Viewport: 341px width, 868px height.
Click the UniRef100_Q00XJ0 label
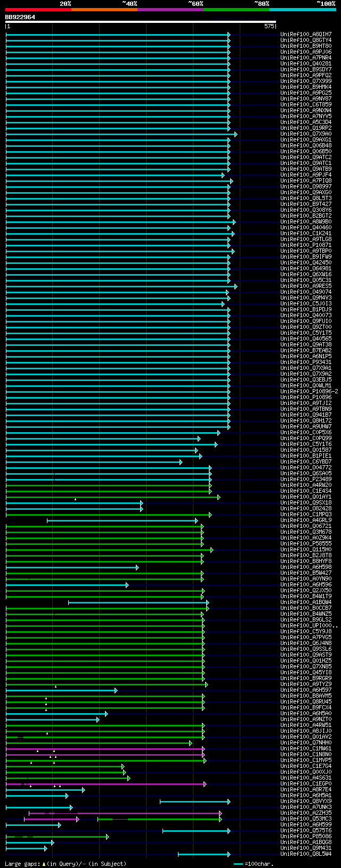click(306, 772)
